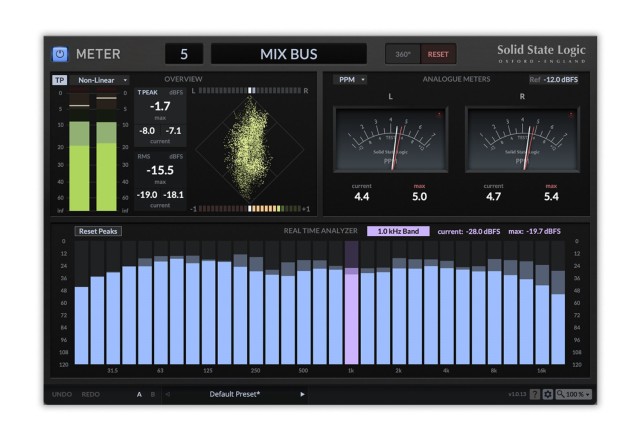Image resolution: width=640 pixels, height=426 pixels.
Task: Open the PPM meter type dropdown
Action: pyautogui.click(x=350, y=79)
